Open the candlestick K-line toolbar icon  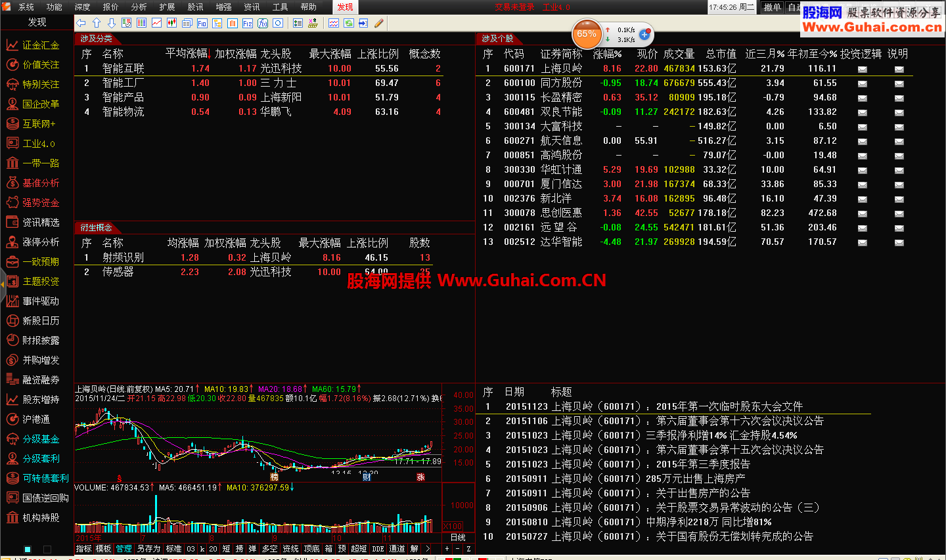(172, 23)
